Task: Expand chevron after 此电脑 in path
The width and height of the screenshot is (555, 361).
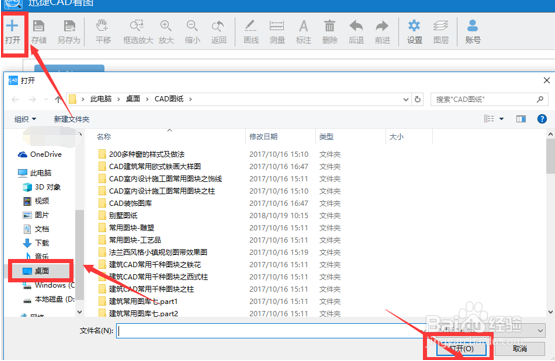Action: point(119,99)
